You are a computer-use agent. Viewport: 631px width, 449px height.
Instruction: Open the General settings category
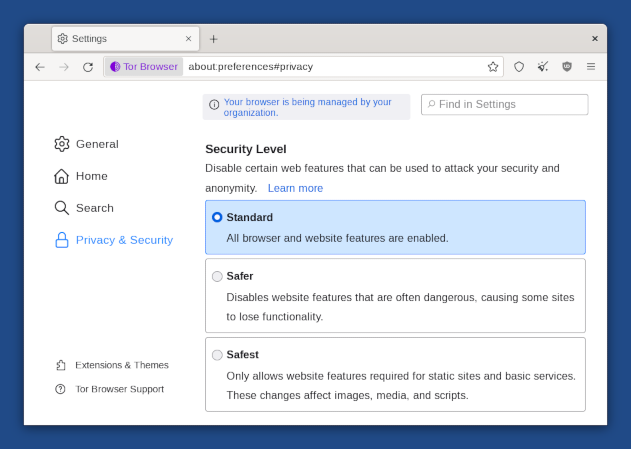[87, 144]
